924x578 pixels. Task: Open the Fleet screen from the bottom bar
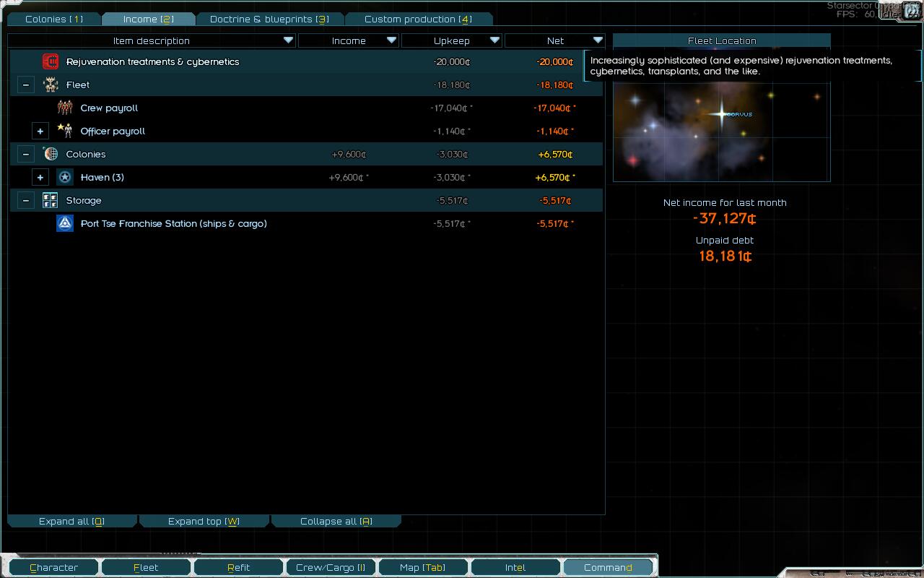pos(146,567)
